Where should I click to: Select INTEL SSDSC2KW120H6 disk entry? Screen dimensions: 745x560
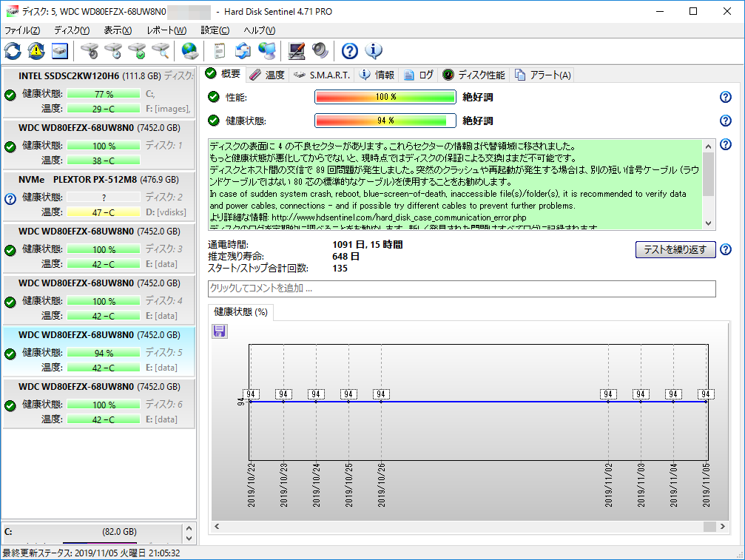pos(99,93)
